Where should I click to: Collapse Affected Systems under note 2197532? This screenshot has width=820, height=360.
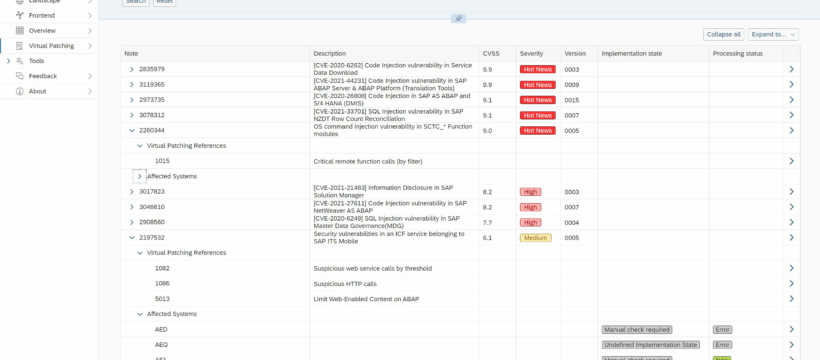[x=140, y=314]
